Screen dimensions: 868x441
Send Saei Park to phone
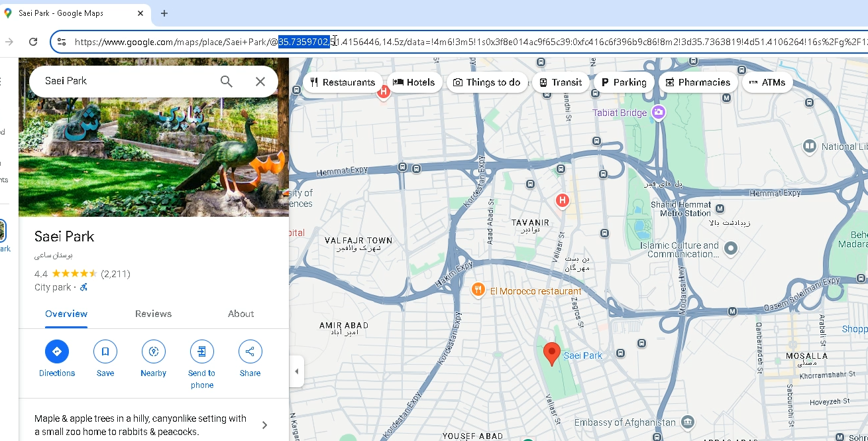click(202, 364)
